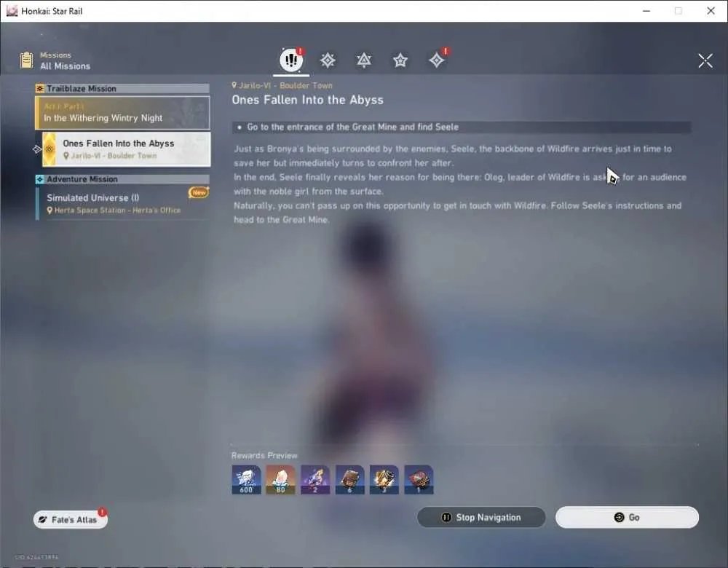Click the Honkai: Star Rail title bar icon

click(x=12, y=11)
